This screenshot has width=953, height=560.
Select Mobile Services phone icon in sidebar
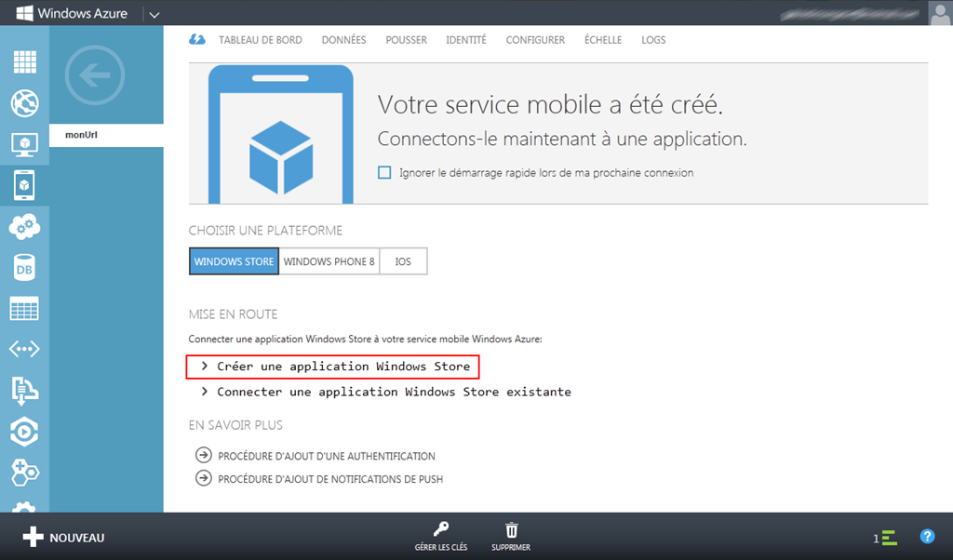coord(24,185)
